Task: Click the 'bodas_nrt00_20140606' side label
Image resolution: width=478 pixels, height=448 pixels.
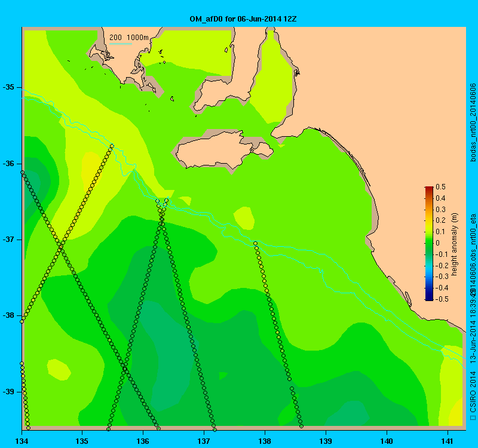Action: point(473,122)
